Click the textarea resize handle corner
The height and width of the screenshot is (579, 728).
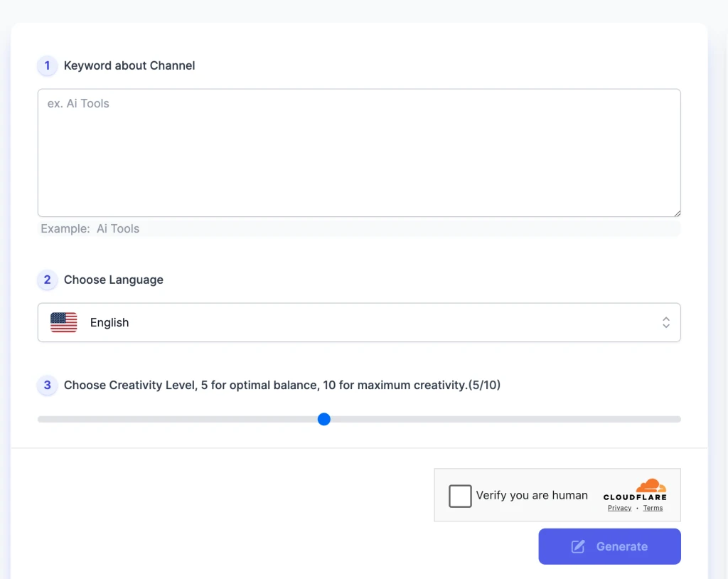click(x=677, y=213)
